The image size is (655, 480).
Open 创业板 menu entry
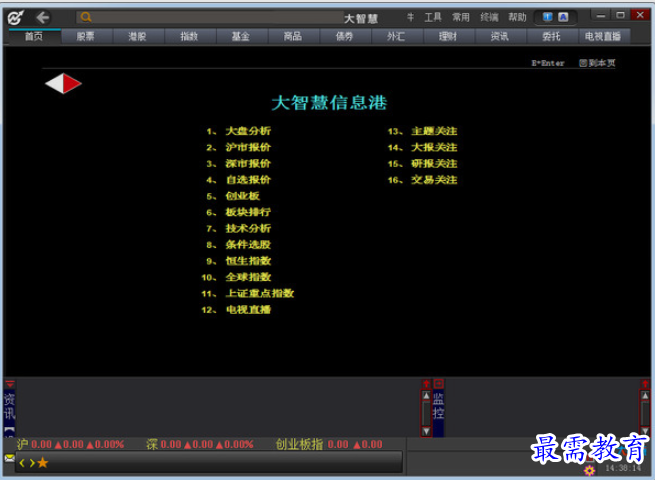pos(243,196)
